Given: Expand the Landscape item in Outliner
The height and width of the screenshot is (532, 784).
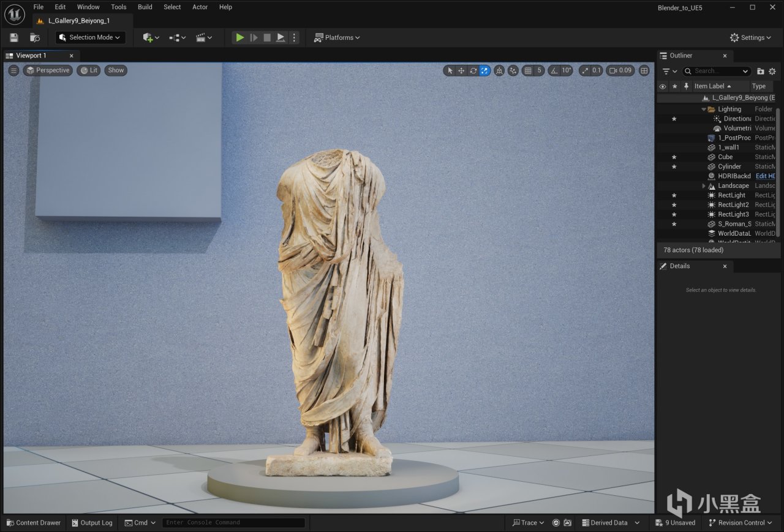Looking at the screenshot, I should pos(704,185).
